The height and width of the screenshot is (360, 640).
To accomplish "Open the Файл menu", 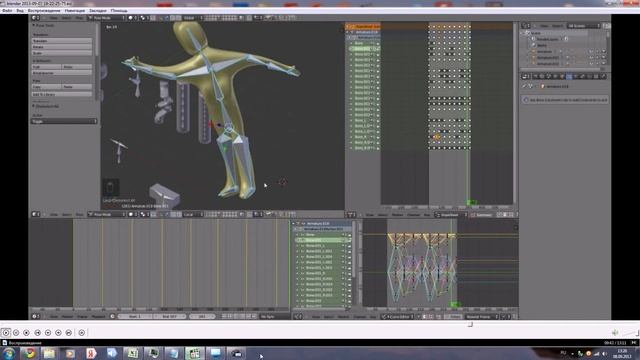I will (7, 11).
